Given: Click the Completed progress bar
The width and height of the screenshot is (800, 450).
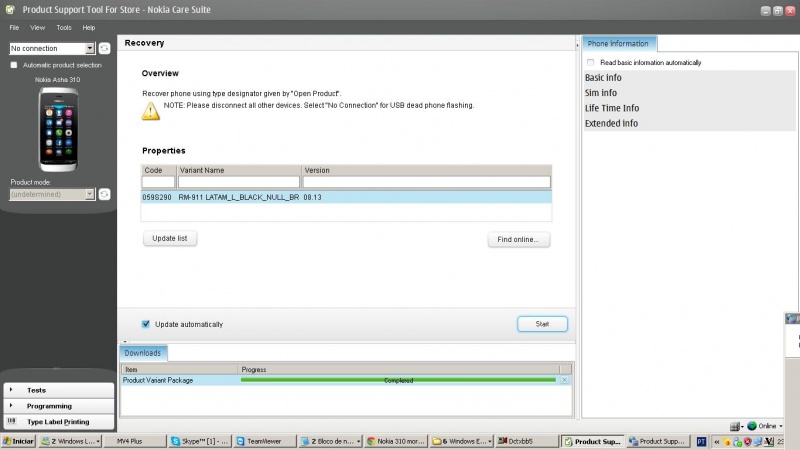Looking at the screenshot, I should pyautogui.click(x=398, y=380).
